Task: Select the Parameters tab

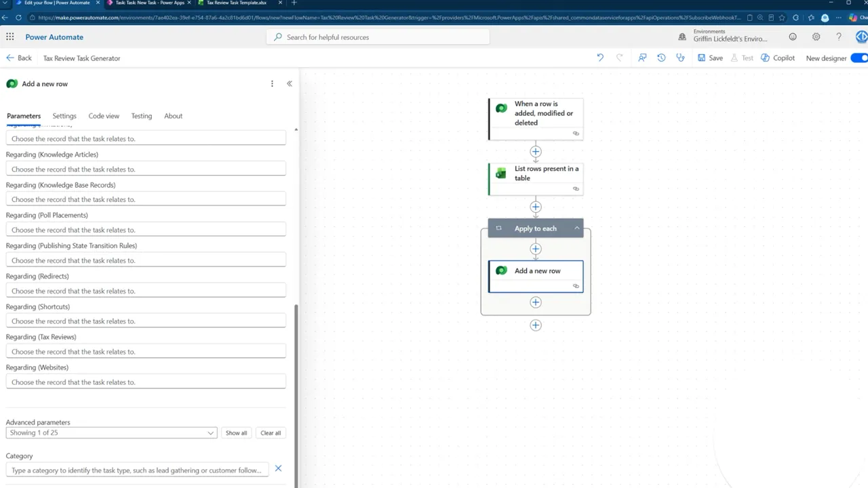Action: click(24, 116)
